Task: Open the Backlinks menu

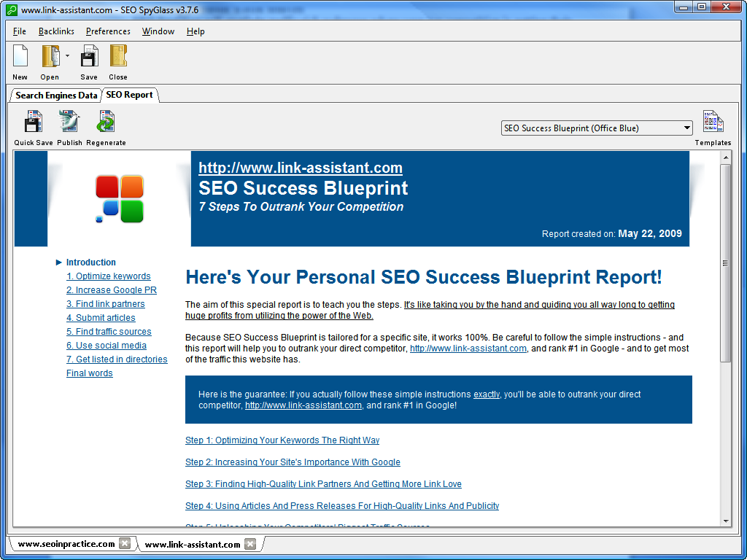Action: tap(56, 31)
